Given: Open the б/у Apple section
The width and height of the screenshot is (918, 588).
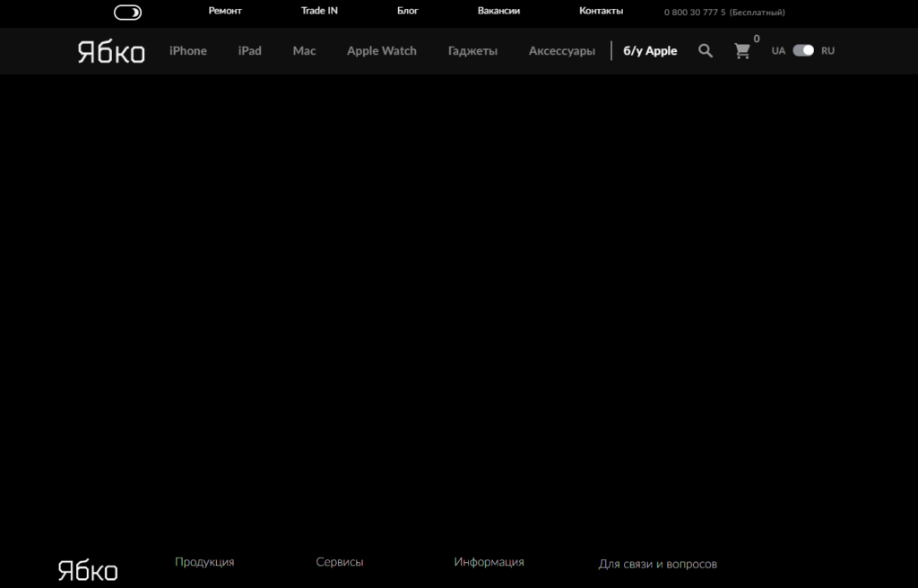Looking at the screenshot, I should [650, 51].
